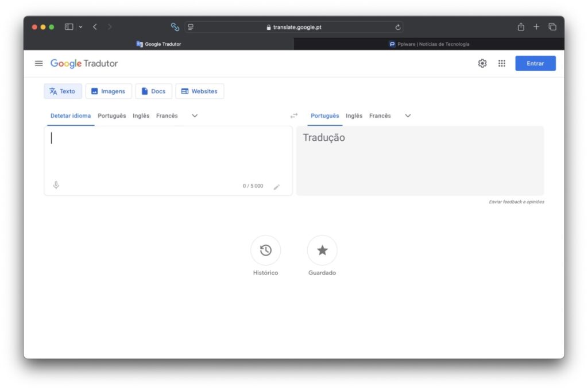Click the Entrar sign-in button
The image size is (588, 390).
click(x=535, y=63)
